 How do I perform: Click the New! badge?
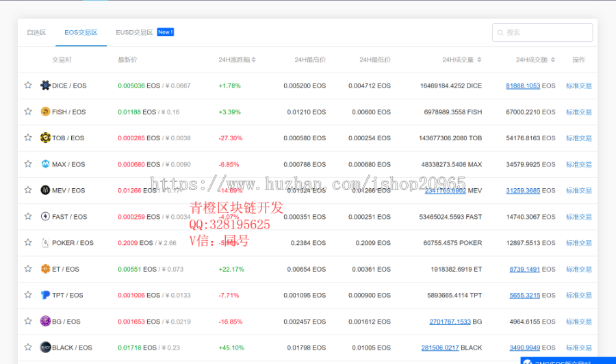(166, 32)
